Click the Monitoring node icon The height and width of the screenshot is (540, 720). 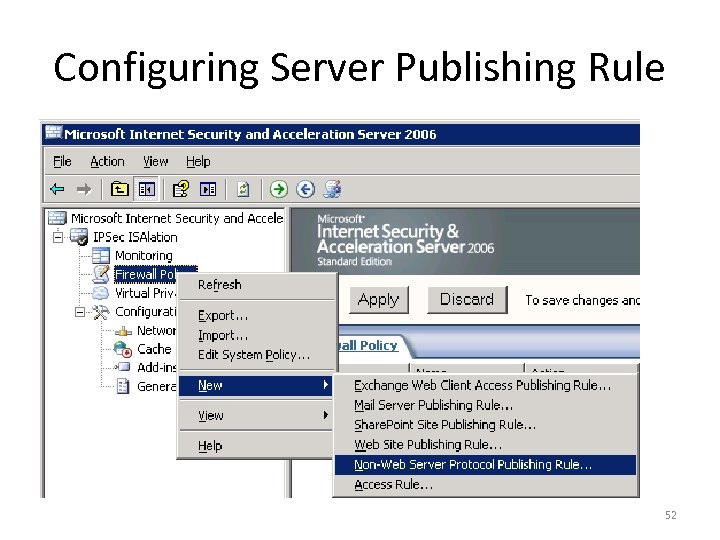coord(101,255)
